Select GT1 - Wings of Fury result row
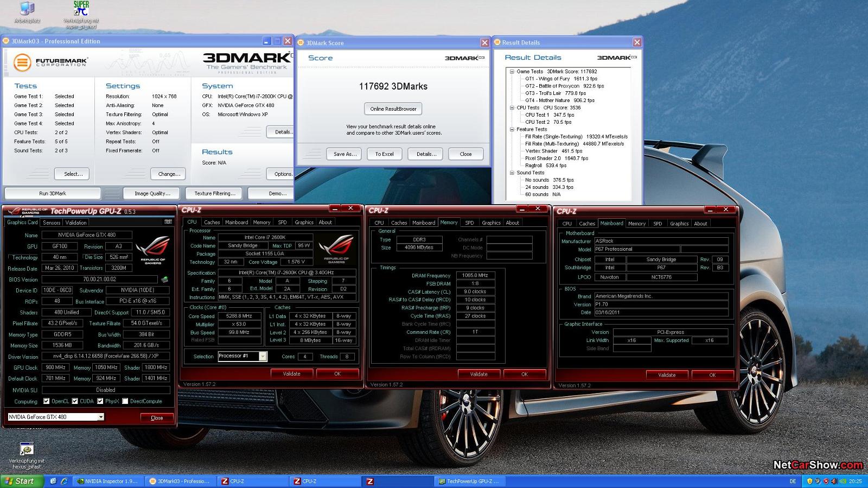Viewport: 868px width, 488px height. click(560, 79)
